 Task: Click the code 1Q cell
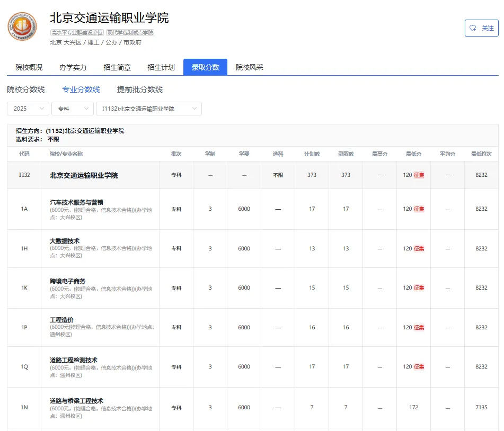pos(24,367)
